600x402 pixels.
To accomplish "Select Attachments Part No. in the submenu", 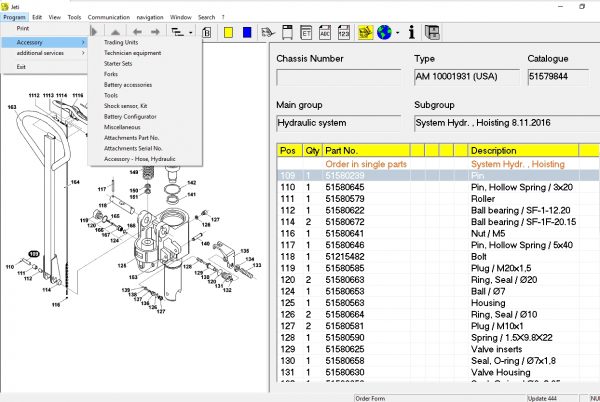I will coord(131,138).
